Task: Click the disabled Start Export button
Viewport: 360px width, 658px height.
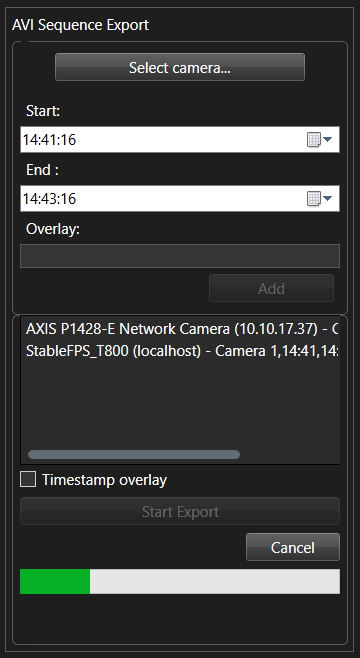Action: point(180,511)
